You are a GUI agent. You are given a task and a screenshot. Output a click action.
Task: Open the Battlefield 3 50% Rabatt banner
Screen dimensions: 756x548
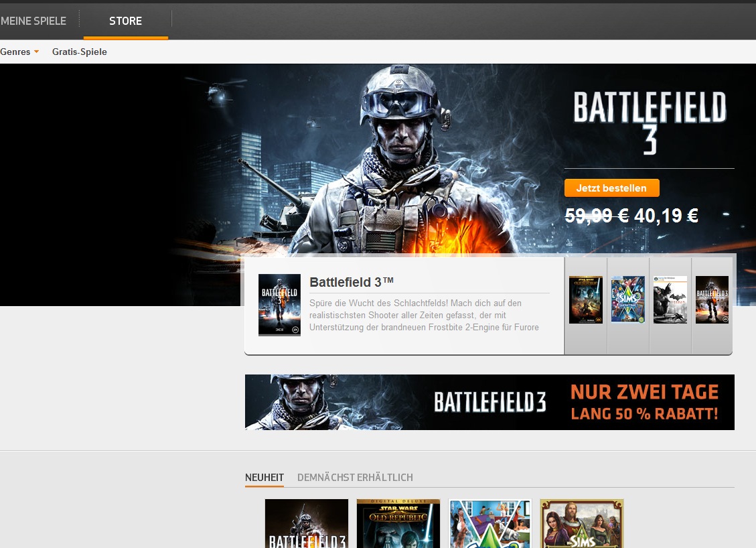pos(490,403)
